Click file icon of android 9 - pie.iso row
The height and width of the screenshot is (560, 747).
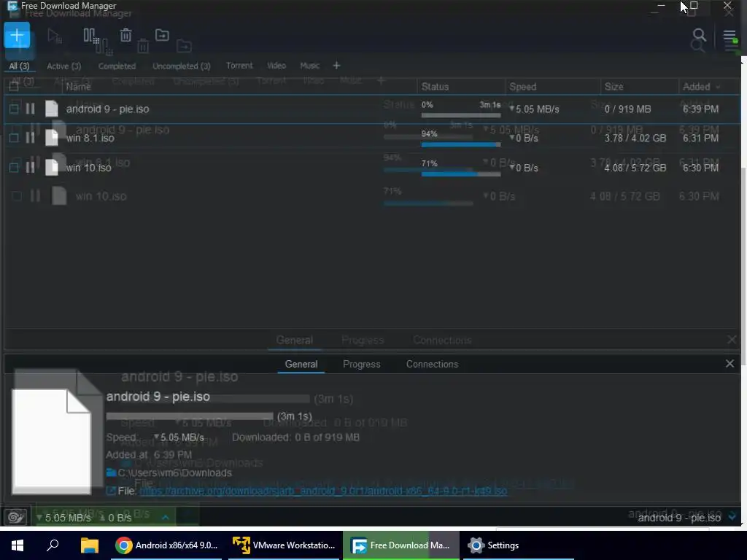(x=52, y=109)
